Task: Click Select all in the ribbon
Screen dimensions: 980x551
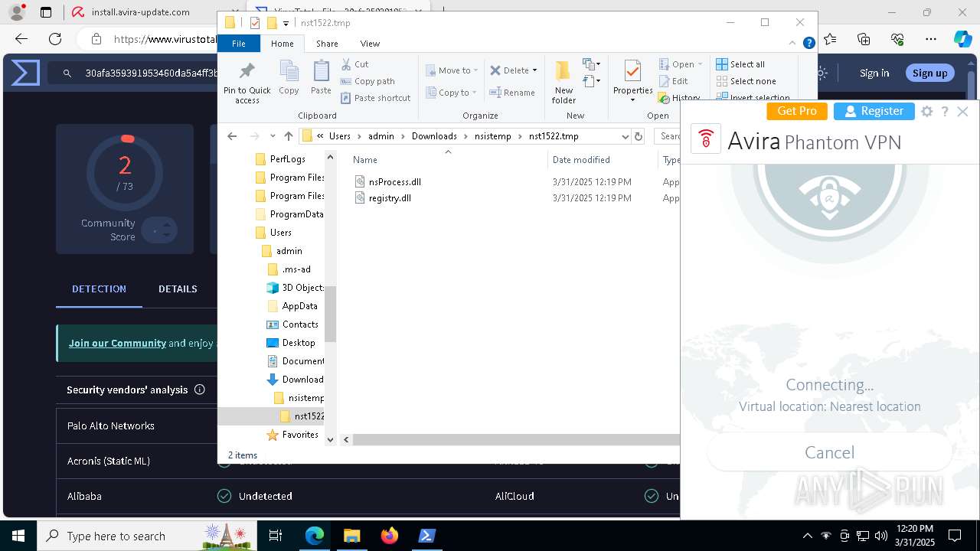Action: tap(740, 64)
